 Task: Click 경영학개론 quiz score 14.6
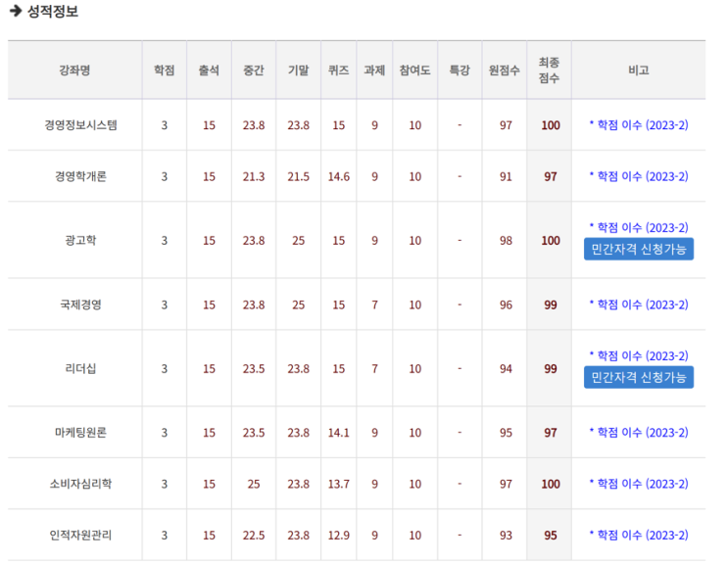pyautogui.click(x=338, y=176)
